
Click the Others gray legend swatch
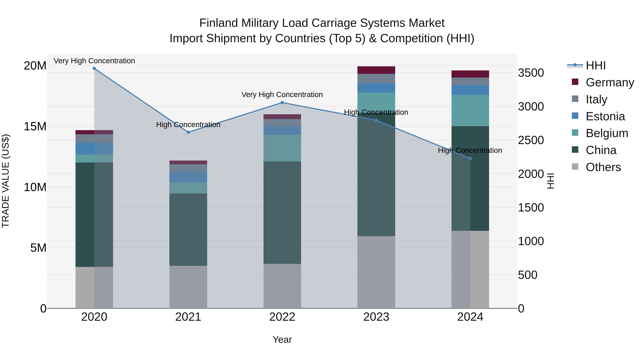coord(575,166)
